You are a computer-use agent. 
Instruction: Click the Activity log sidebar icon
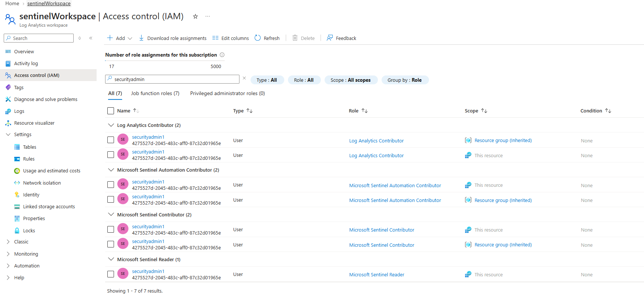(x=8, y=64)
